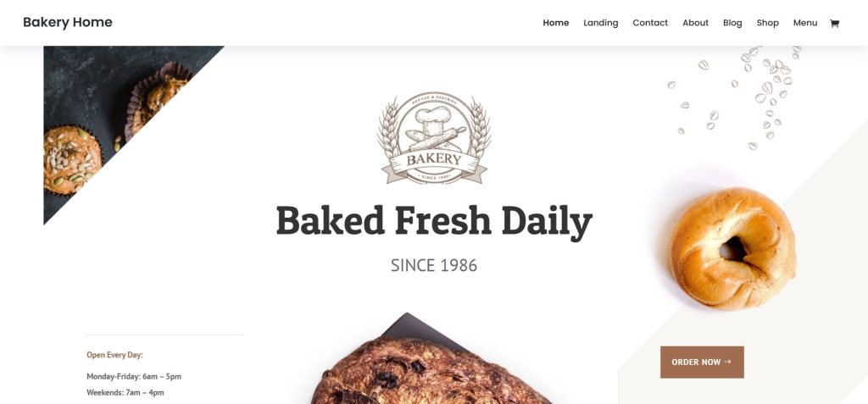Click the Order Now button
Screen dimensions: 868x404
(702, 362)
